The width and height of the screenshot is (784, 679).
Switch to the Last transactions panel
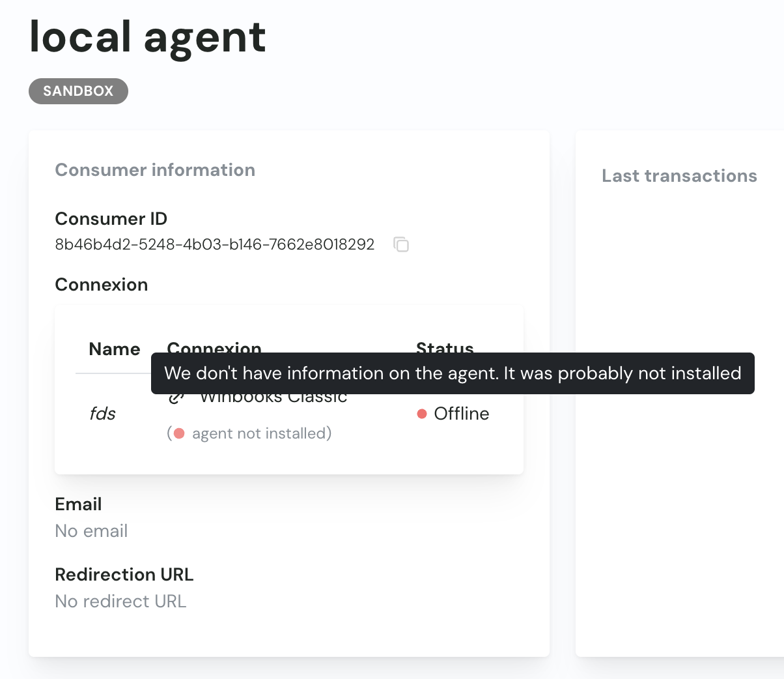click(x=679, y=176)
